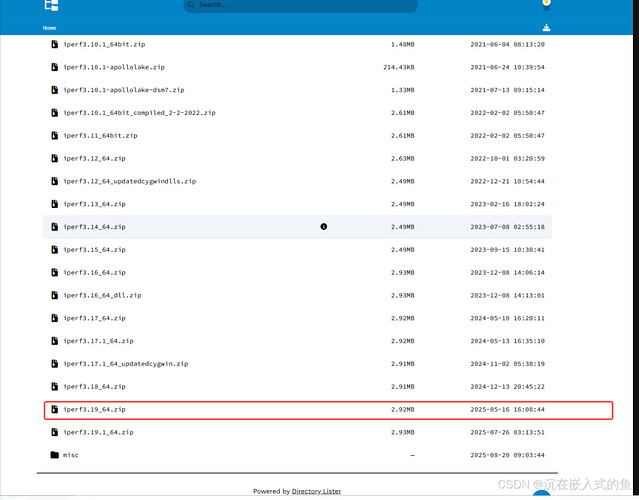Select iperf3.10.1-apollolake-dsm7.zip file
639x500 pixels.
click(118, 90)
